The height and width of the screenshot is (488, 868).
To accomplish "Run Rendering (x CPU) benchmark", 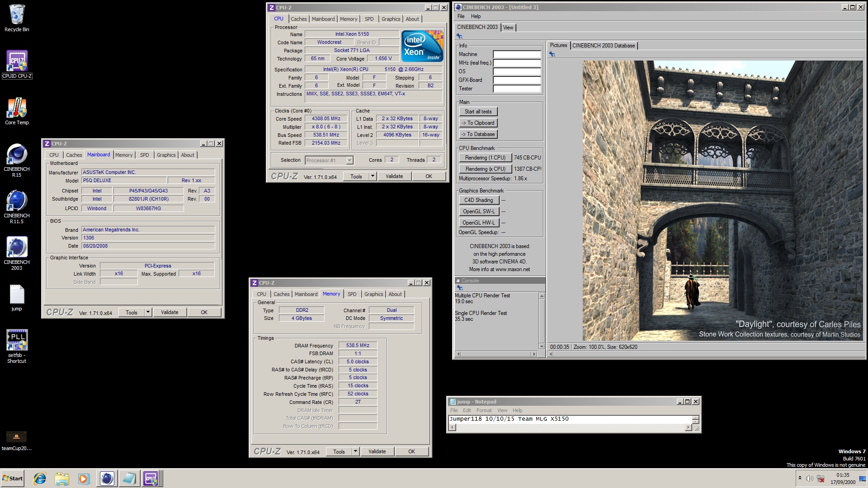I will 485,169.
